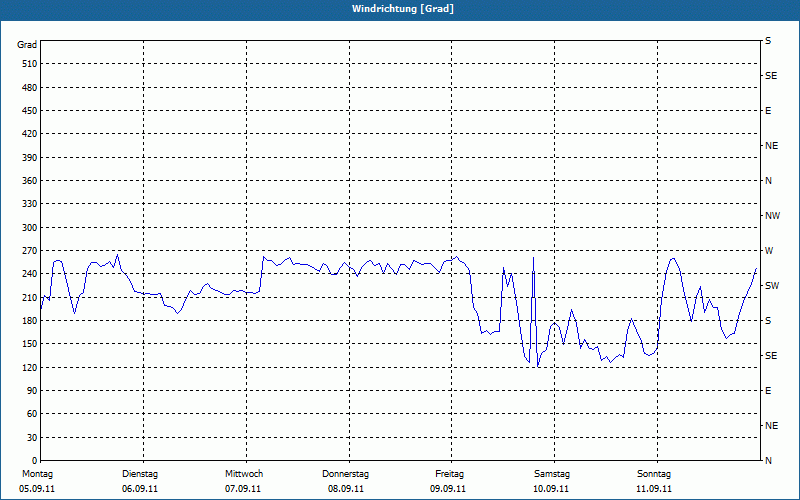
Task: Click the 420 degree axis label
Action: (29, 134)
